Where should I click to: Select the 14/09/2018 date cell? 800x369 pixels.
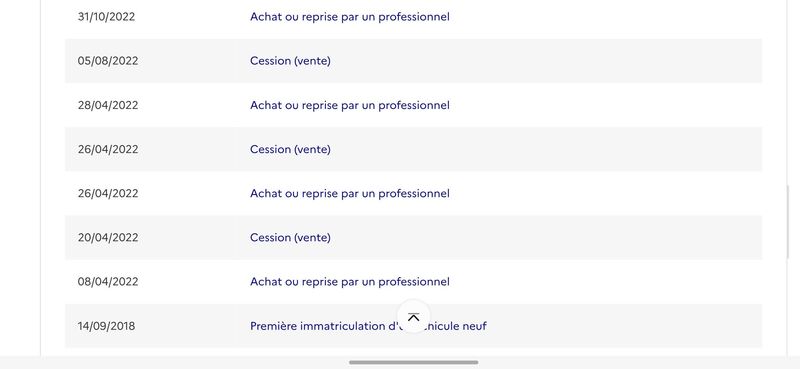[106, 326]
